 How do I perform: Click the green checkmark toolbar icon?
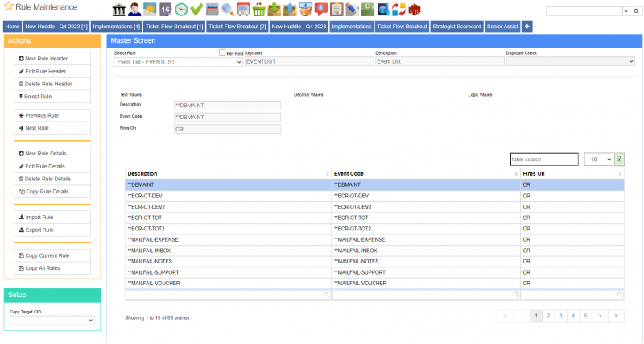tap(196, 10)
